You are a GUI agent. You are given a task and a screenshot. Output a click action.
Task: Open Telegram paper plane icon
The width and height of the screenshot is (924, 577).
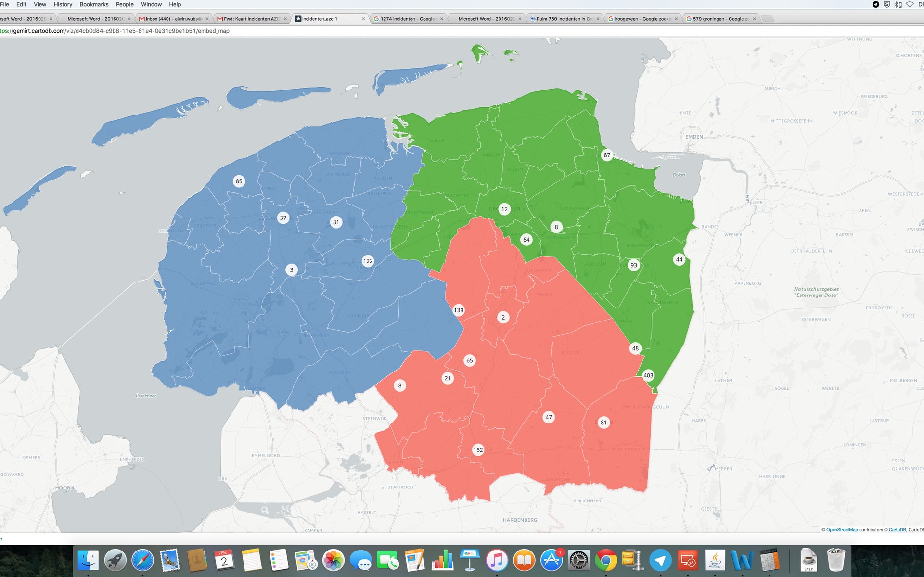click(x=660, y=560)
